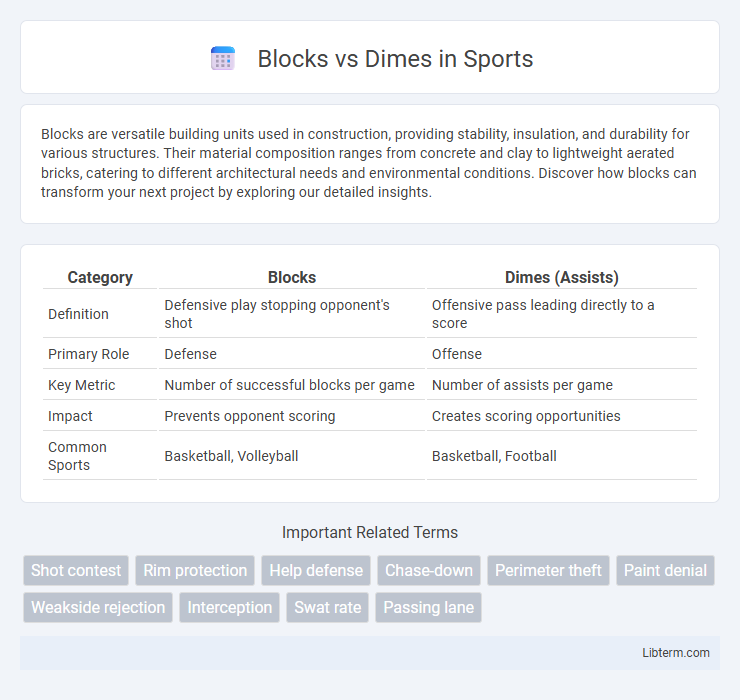Click 'Defensive play stopping opponent's shot' cell
Viewport: 740px width, 700px height.
click(x=292, y=314)
